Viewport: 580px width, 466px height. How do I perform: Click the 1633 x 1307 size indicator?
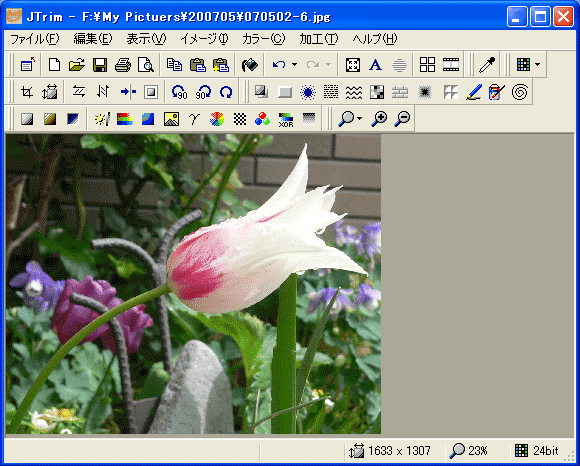pyautogui.click(x=390, y=451)
